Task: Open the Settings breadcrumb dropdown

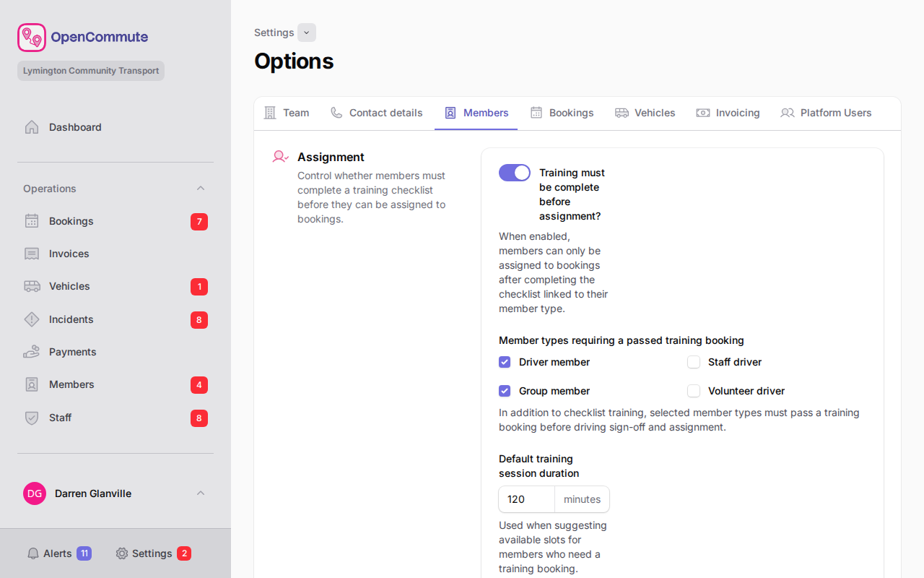Action: tap(307, 33)
